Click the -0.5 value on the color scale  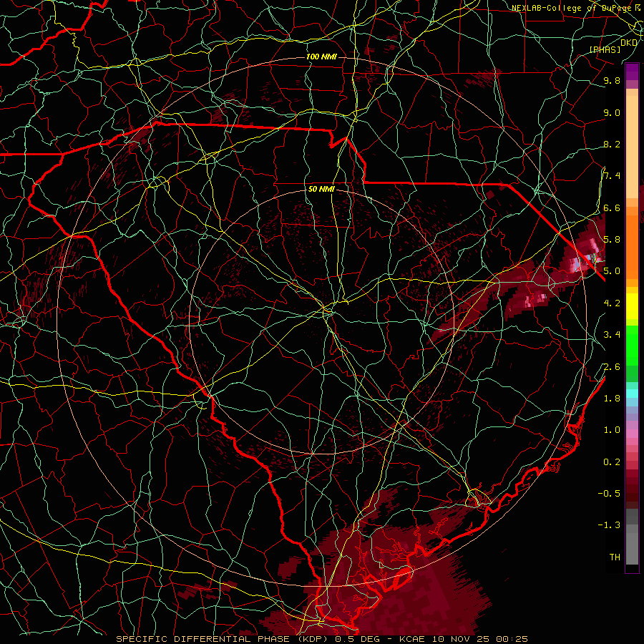609,494
